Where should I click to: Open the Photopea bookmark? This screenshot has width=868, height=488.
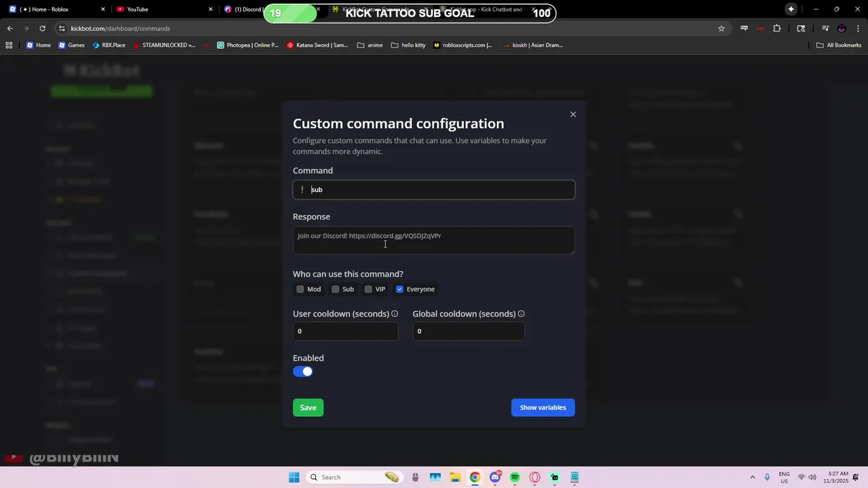coord(248,45)
